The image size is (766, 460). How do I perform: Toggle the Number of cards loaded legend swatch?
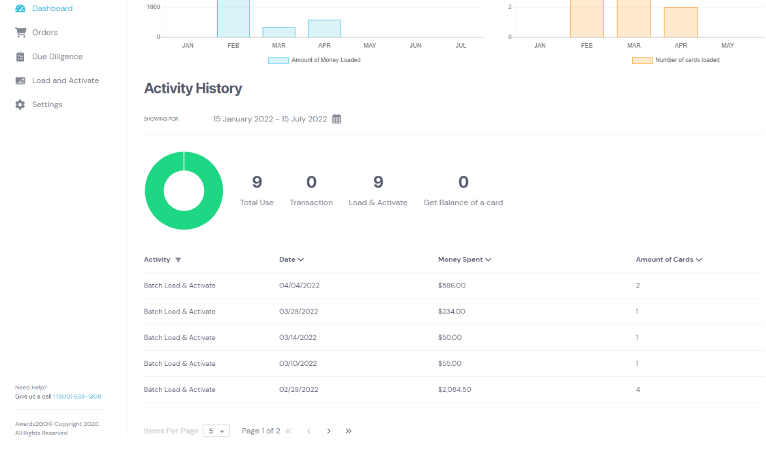click(642, 61)
